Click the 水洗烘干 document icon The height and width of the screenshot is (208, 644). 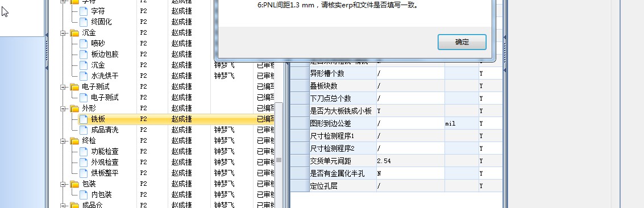[x=84, y=76]
